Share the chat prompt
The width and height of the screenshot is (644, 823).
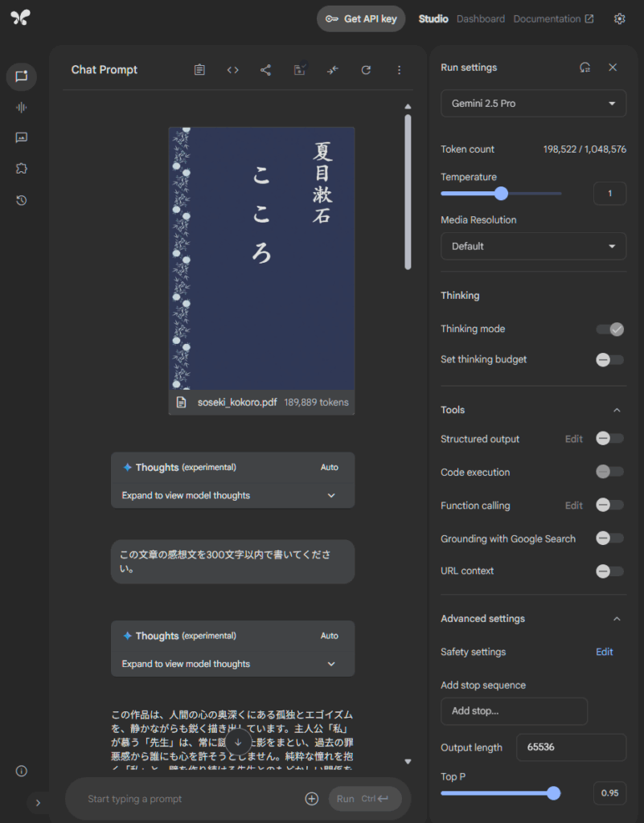[x=265, y=70]
